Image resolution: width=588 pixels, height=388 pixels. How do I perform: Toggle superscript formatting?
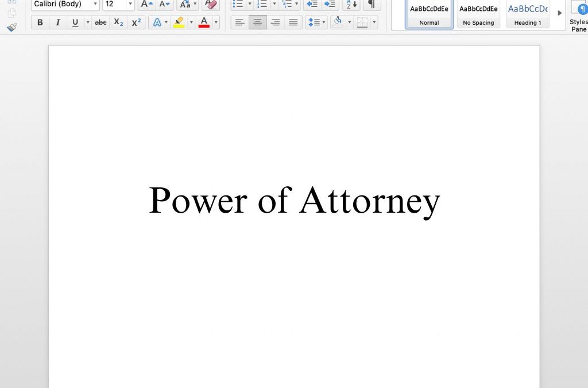click(136, 22)
